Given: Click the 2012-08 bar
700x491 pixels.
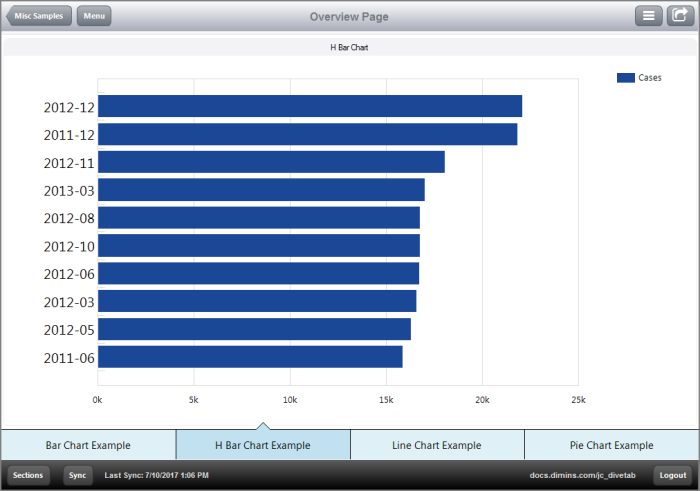Looking at the screenshot, I should [258, 218].
